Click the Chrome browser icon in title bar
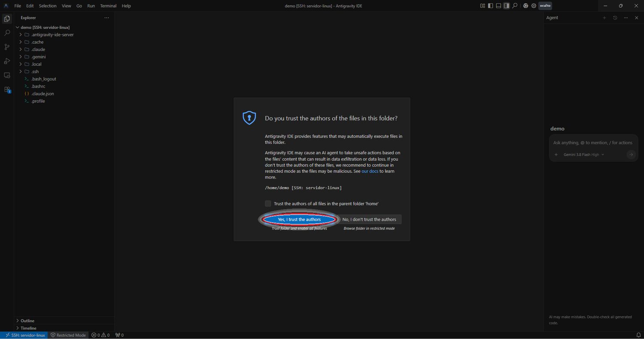The image size is (644, 339). pos(526,6)
